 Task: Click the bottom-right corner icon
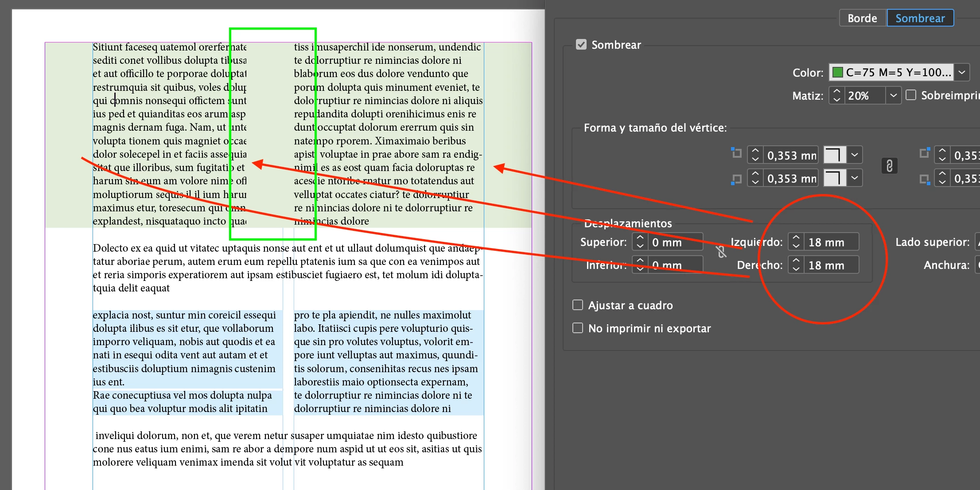pyautogui.click(x=924, y=179)
